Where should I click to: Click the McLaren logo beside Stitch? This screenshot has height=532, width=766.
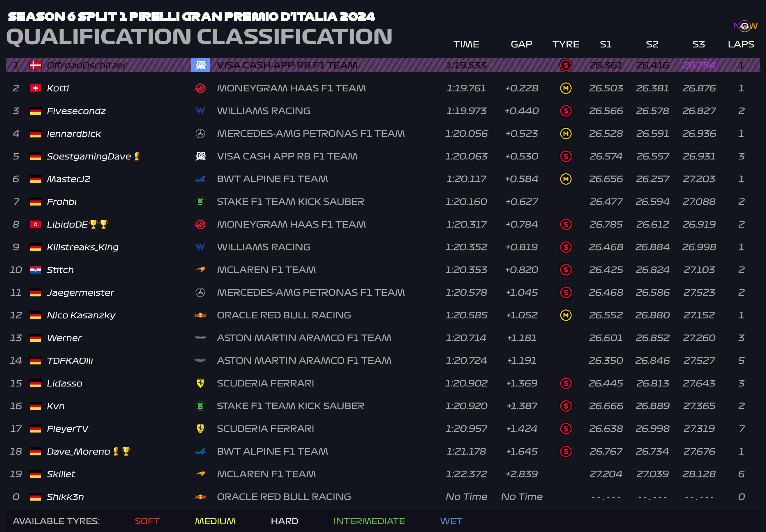point(200,270)
